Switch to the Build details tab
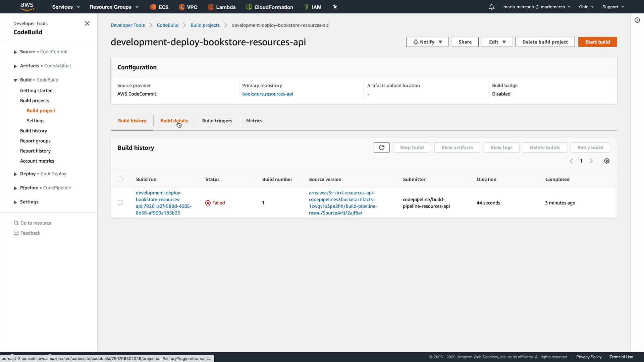 [174, 121]
